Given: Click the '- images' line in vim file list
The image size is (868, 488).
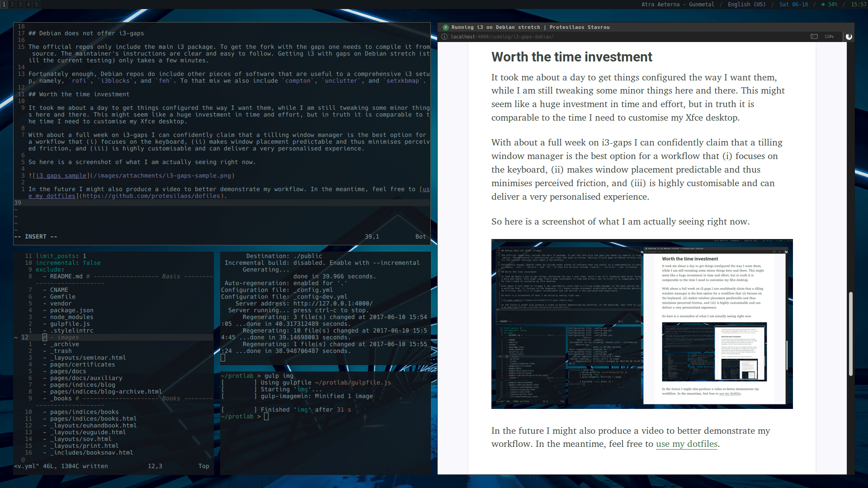Looking at the screenshot, I should [x=68, y=338].
